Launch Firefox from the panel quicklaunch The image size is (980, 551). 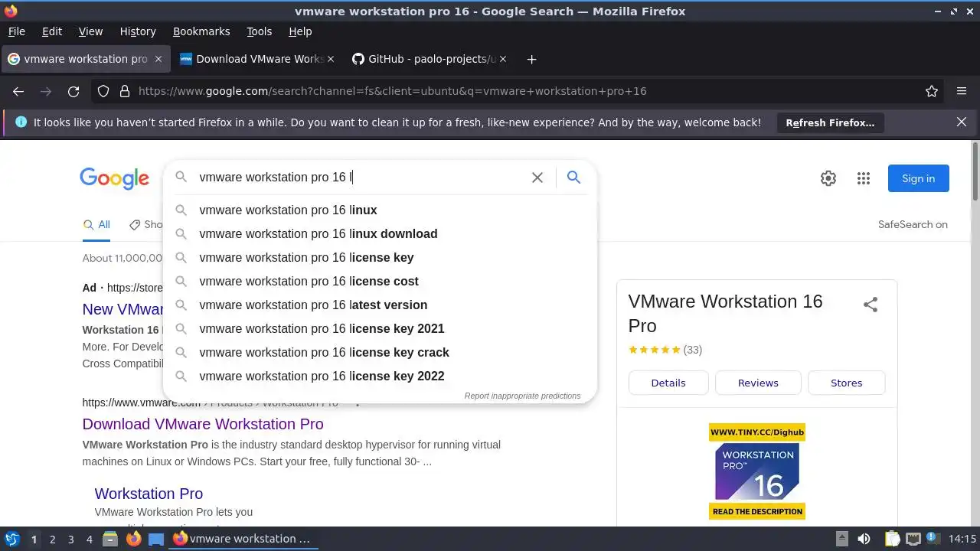click(x=133, y=539)
